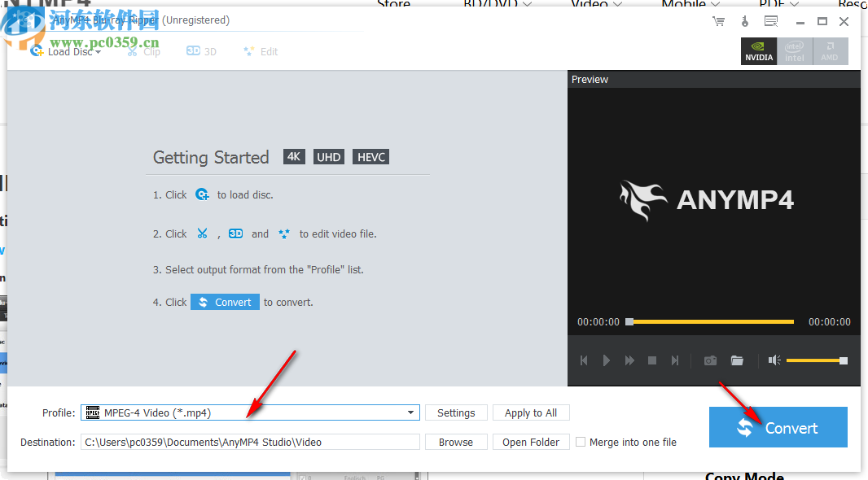868x480 pixels.
Task: Click the HEVC badge
Action: [x=370, y=156]
